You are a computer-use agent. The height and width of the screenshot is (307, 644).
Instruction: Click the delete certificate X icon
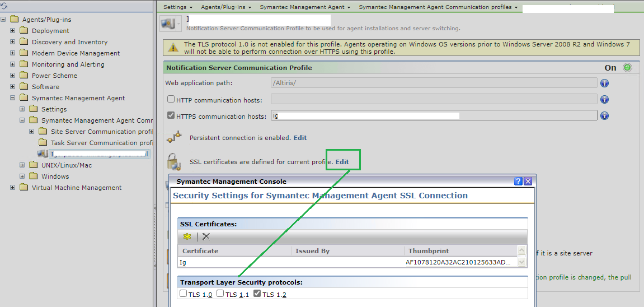(206, 236)
